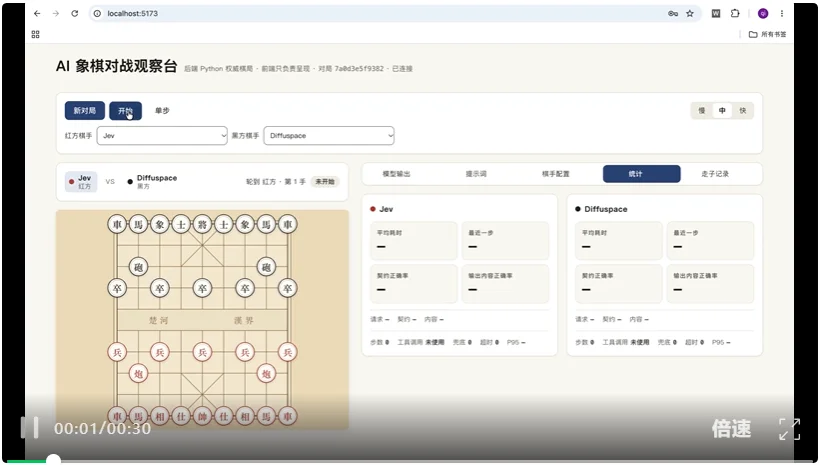Click Diffuspace's 工具调用 未使用 entry
Screen dimensions: 820x465
click(625, 342)
